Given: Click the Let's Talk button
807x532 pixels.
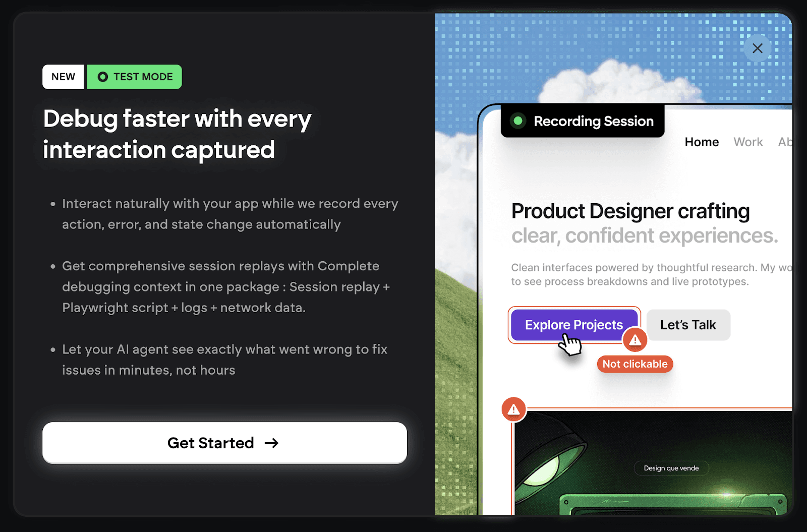Looking at the screenshot, I should coord(688,325).
